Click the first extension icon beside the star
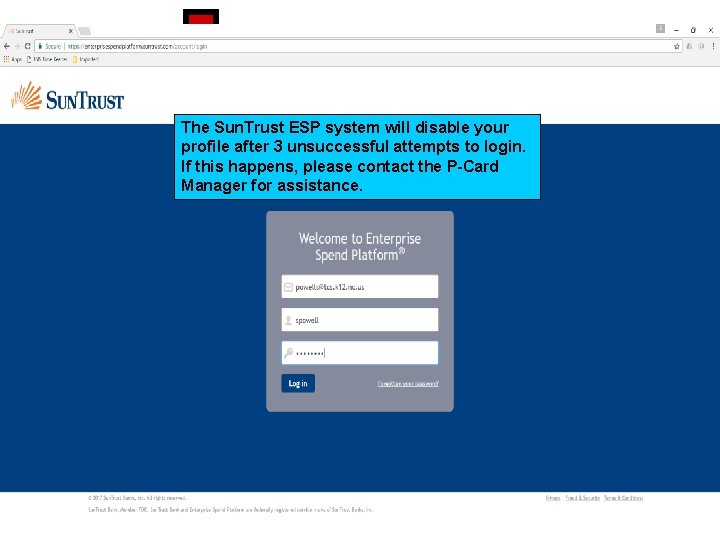 (x=689, y=46)
